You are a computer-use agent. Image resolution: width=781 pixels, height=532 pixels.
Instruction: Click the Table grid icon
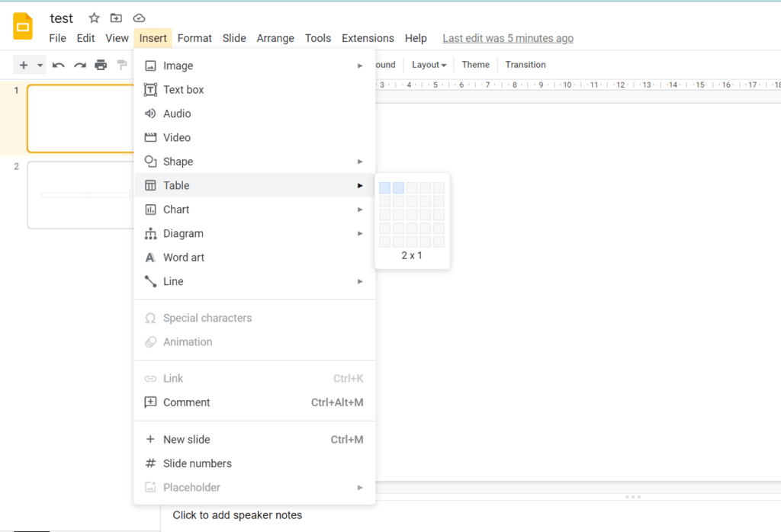click(x=150, y=186)
